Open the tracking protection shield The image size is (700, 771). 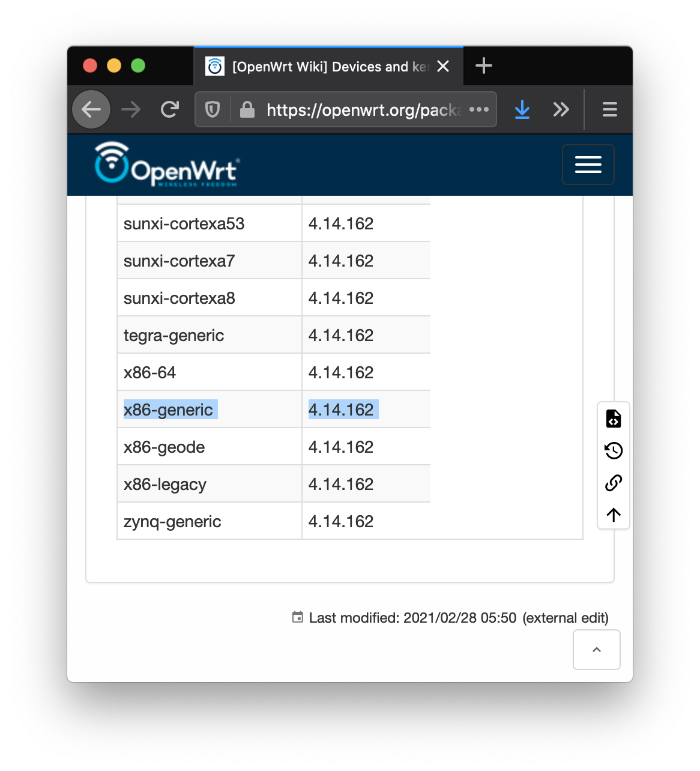pyautogui.click(x=213, y=109)
